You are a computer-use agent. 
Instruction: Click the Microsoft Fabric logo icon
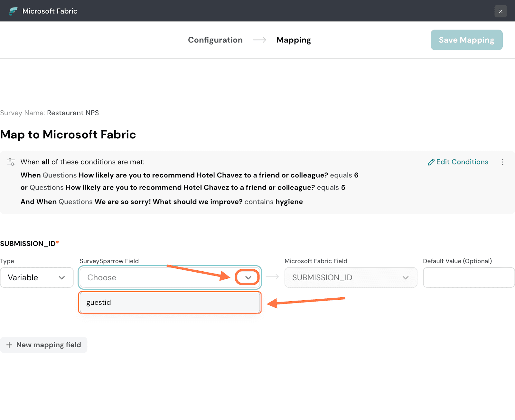point(13,11)
